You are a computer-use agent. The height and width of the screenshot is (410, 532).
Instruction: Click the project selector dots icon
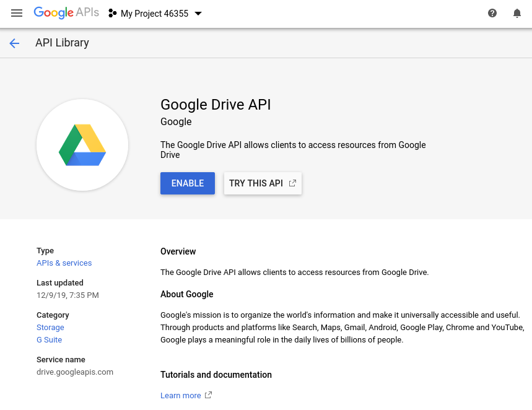112,13
